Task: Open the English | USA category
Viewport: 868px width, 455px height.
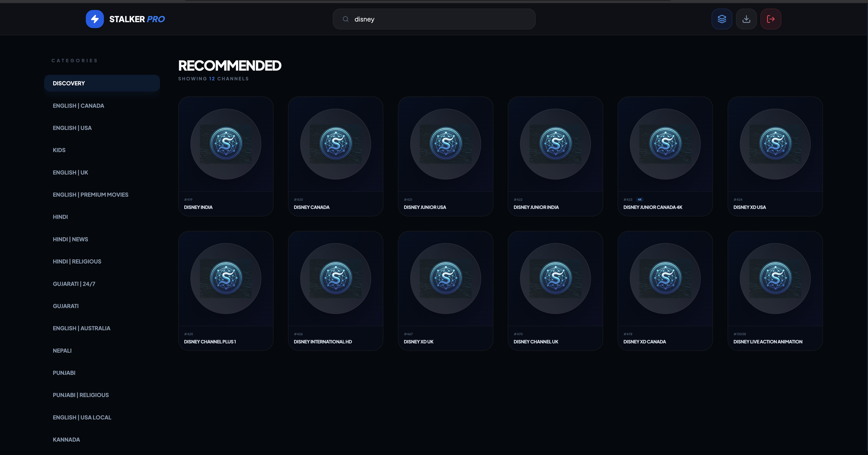Action: click(102, 128)
